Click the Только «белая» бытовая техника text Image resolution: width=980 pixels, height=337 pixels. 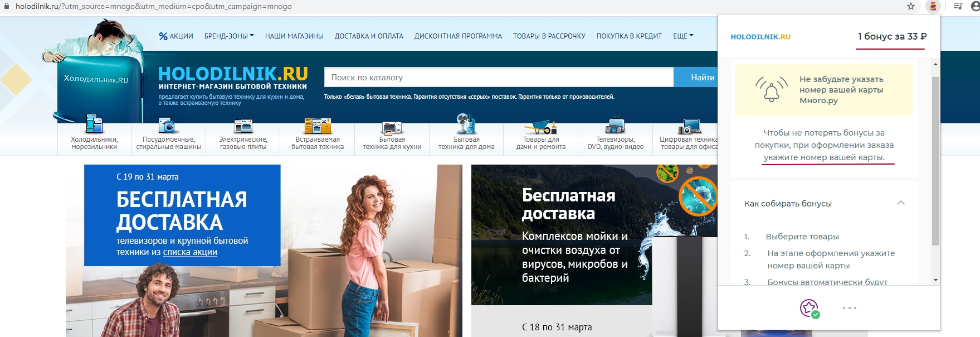tap(469, 97)
